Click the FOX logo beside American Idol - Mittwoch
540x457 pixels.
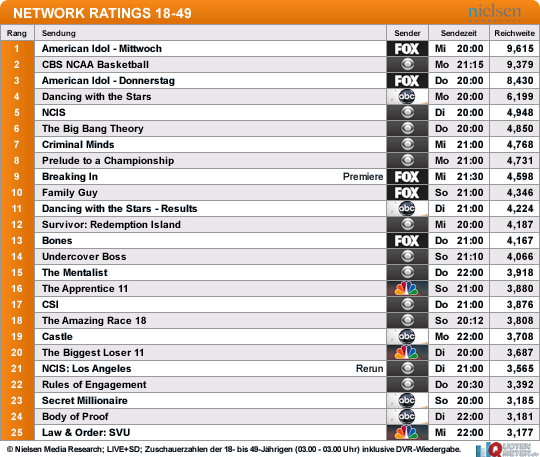tap(407, 49)
